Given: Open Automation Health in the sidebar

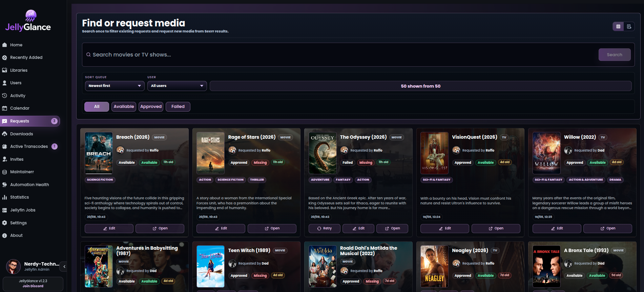Looking at the screenshot, I should [x=30, y=185].
